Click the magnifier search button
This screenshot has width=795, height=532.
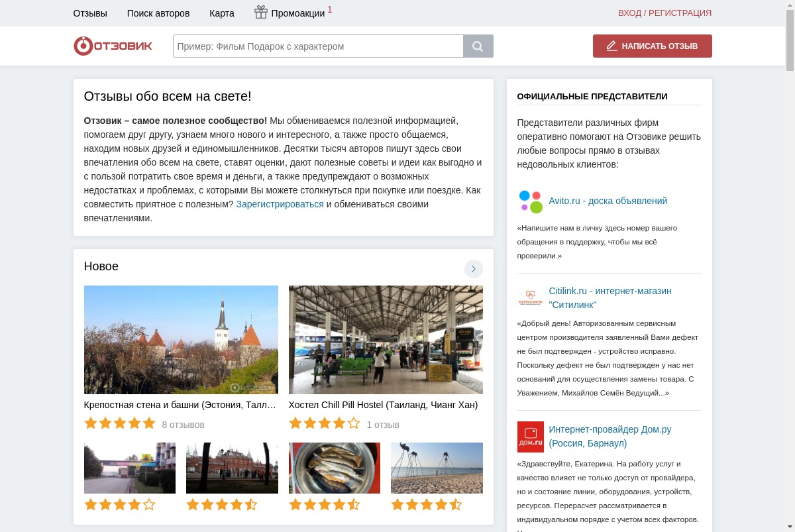(478, 46)
